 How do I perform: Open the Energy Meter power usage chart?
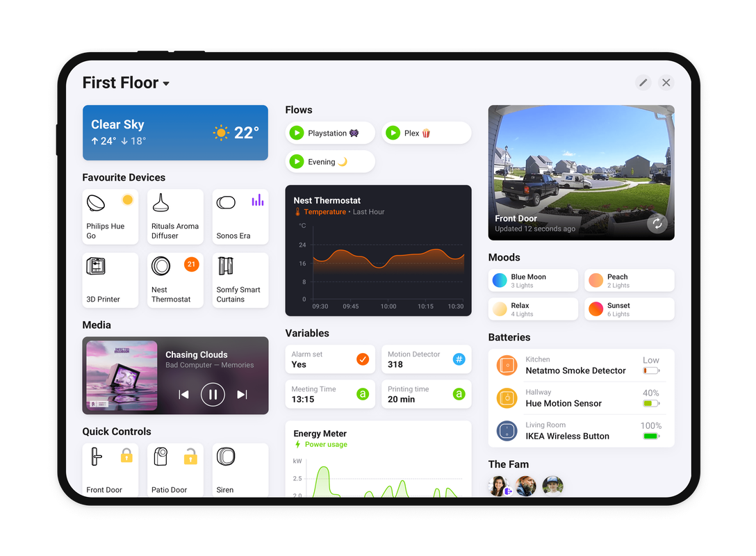click(x=379, y=459)
